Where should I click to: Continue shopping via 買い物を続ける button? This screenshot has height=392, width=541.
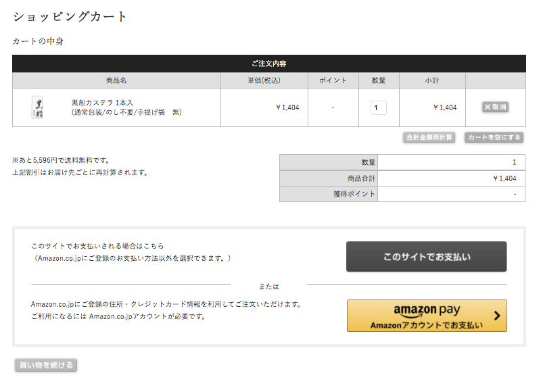(46, 365)
